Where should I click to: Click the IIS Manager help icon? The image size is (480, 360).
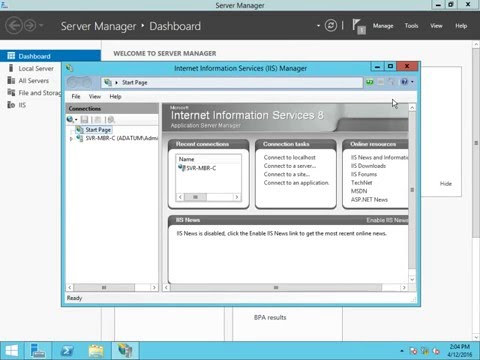tap(404, 82)
